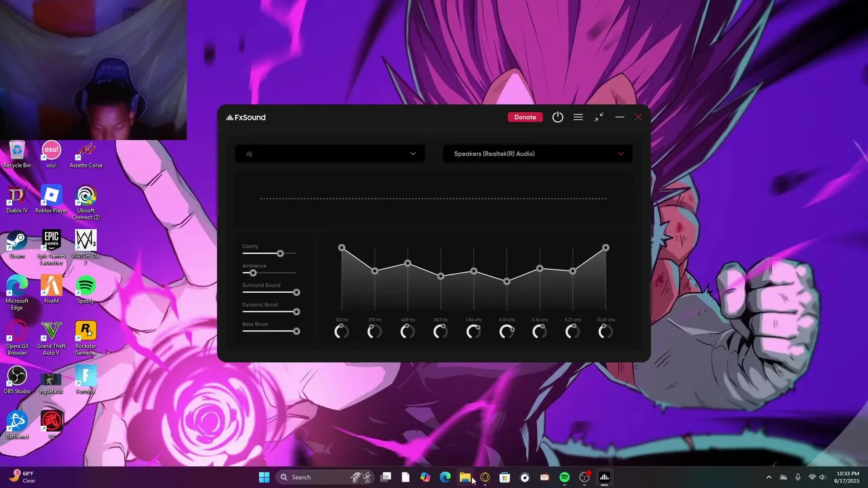
Task: Select the Rockstar Games desktop shortcut
Action: pos(85,339)
